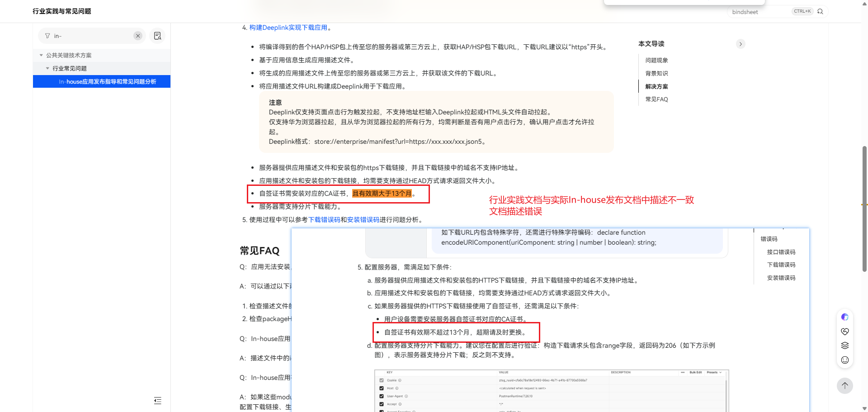Jump to 背景知识 in the article outline
Image resolution: width=868 pixels, height=412 pixels.
click(656, 73)
